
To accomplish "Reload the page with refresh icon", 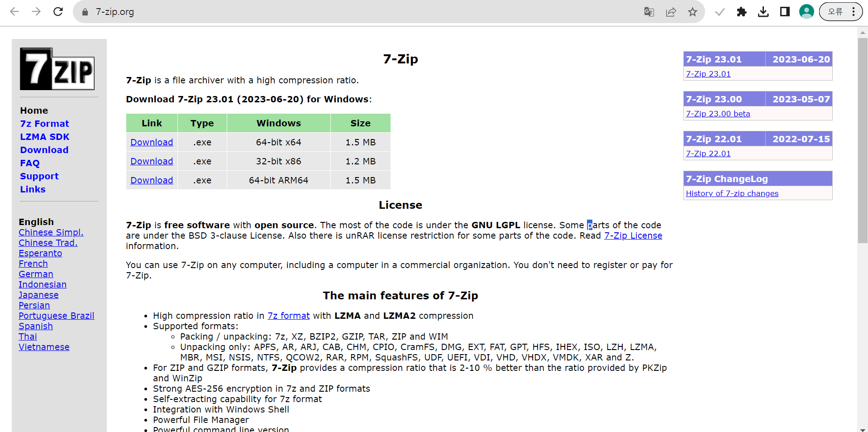I will point(58,12).
